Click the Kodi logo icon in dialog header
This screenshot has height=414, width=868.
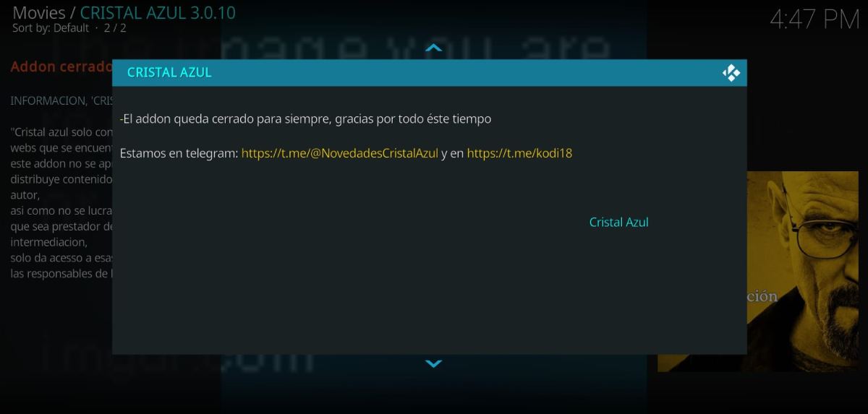coord(731,73)
